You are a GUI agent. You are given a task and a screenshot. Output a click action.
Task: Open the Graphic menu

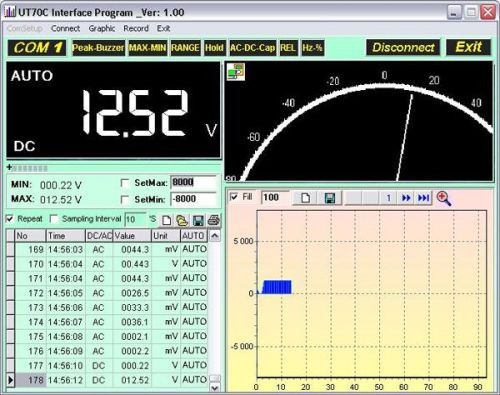(102, 29)
